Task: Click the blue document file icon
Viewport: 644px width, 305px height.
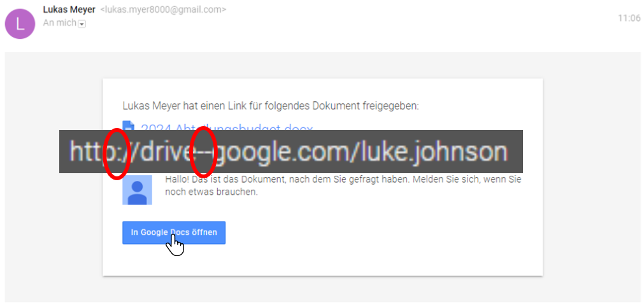Action: coord(129,125)
